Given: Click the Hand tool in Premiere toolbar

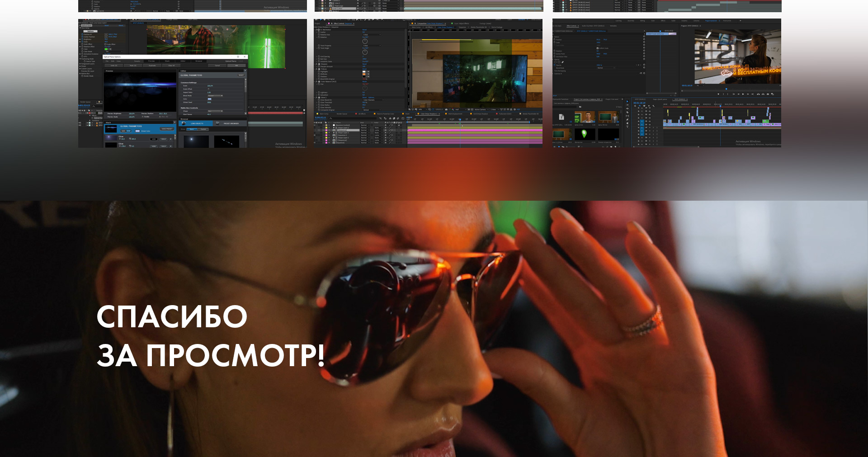Looking at the screenshot, I should 627,123.
